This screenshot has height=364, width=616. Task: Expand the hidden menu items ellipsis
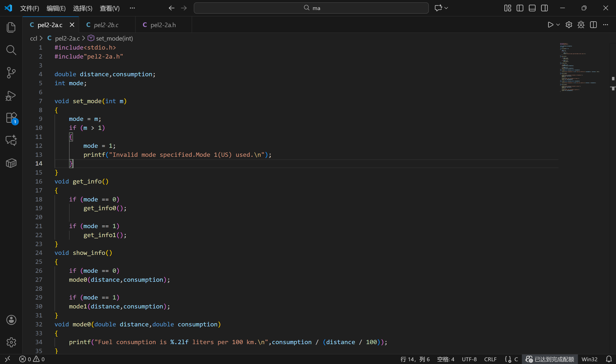tap(132, 8)
